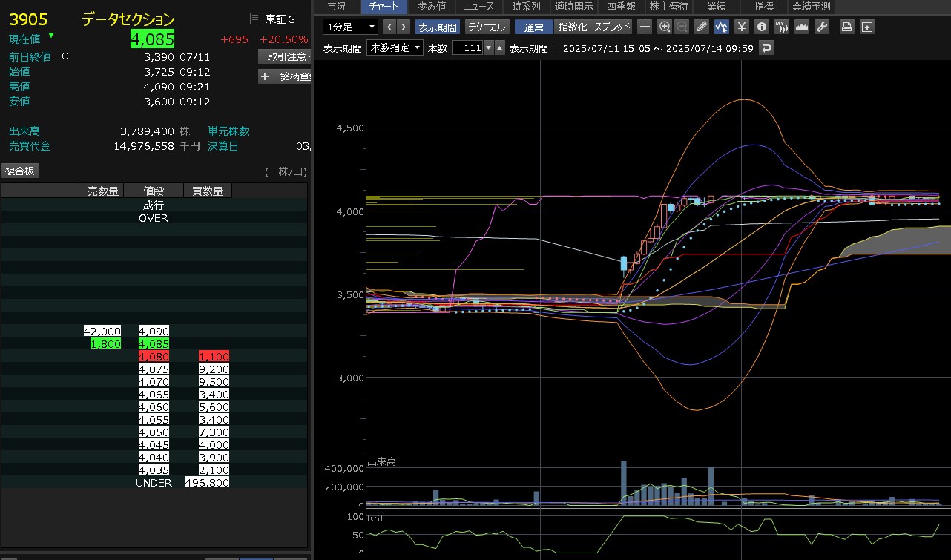
Task: Click highlighted price 4,085 in order book
Action: (x=154, y=343)
